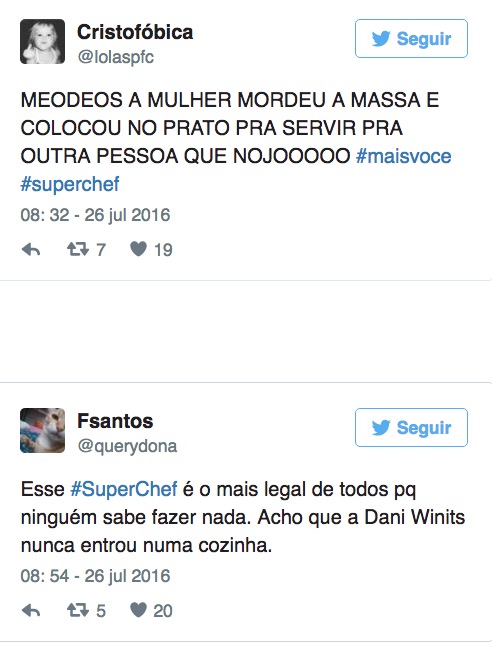This screenshot has height=656, width=492.
Task: Reply to Fsantos's tweet
Action: tap(31, 611)
